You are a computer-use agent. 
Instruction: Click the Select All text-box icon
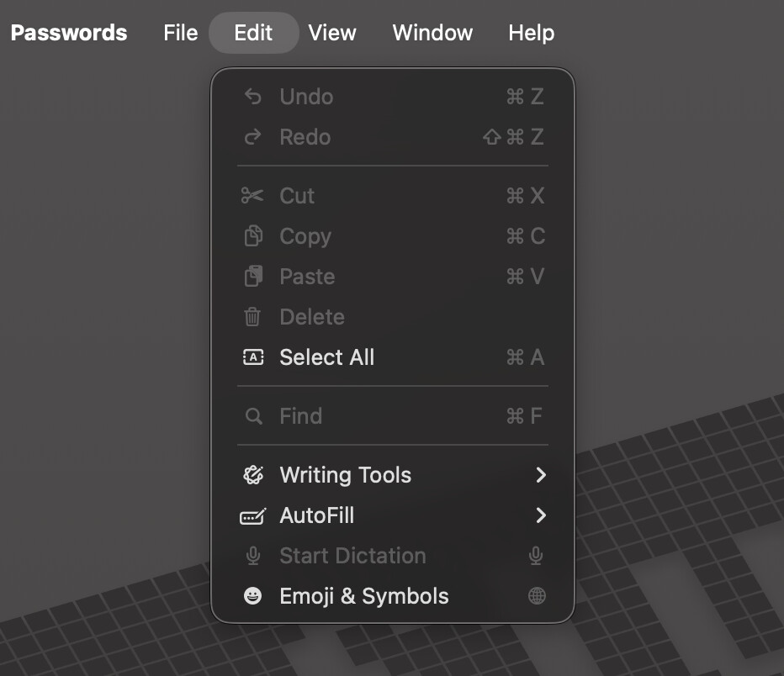pyautogui.click(x=252, y=357)
